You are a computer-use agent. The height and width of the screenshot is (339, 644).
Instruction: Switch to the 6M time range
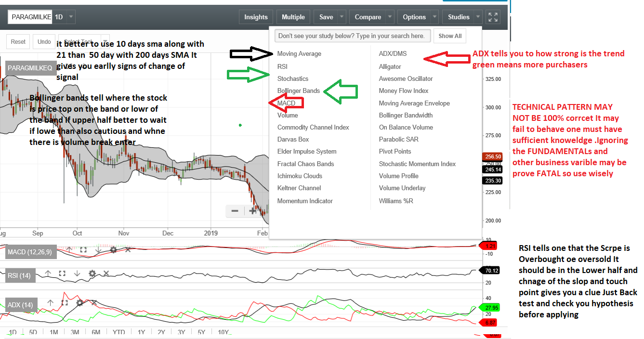point(96,332)
